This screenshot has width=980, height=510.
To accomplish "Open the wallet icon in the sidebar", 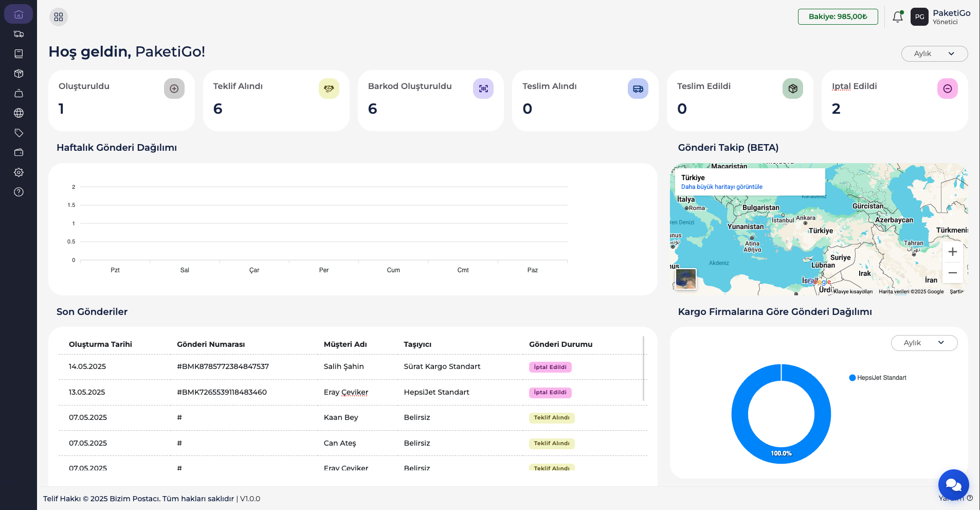I will click(19, 152).
